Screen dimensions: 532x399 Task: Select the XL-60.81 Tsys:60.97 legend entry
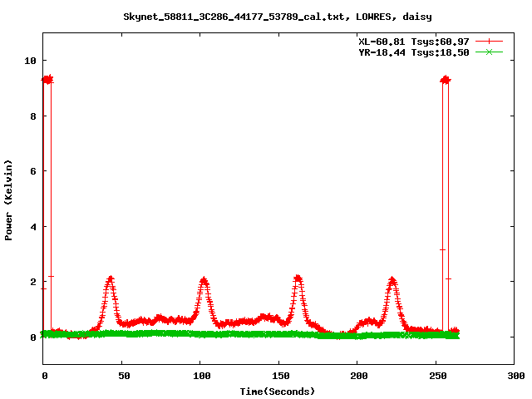[414, 42]
